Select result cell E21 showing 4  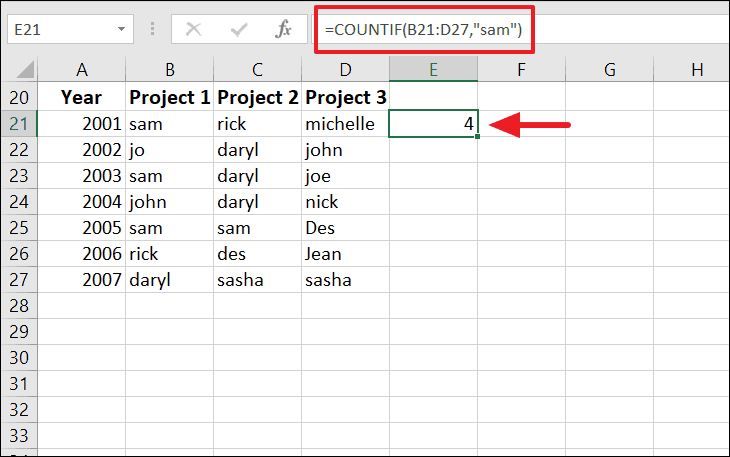(433, 123)
